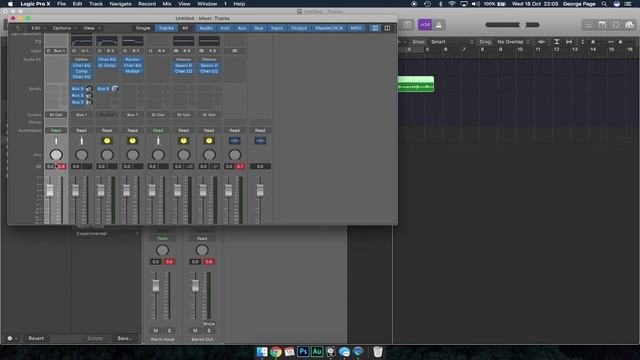Screen dimensions: 640x360
Task: Open the library gear settings icon
Action: point(10,338)
